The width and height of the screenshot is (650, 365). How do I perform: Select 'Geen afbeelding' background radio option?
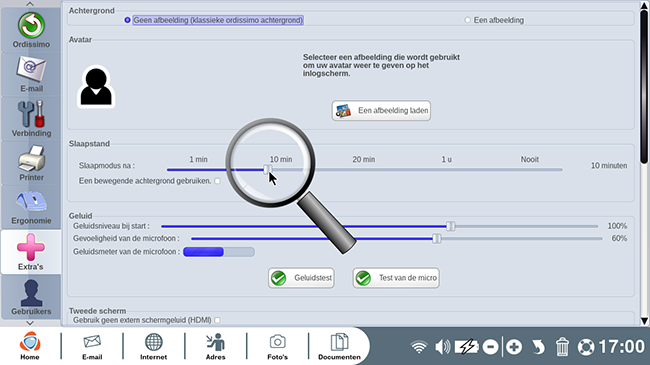[x=127, y=20]
